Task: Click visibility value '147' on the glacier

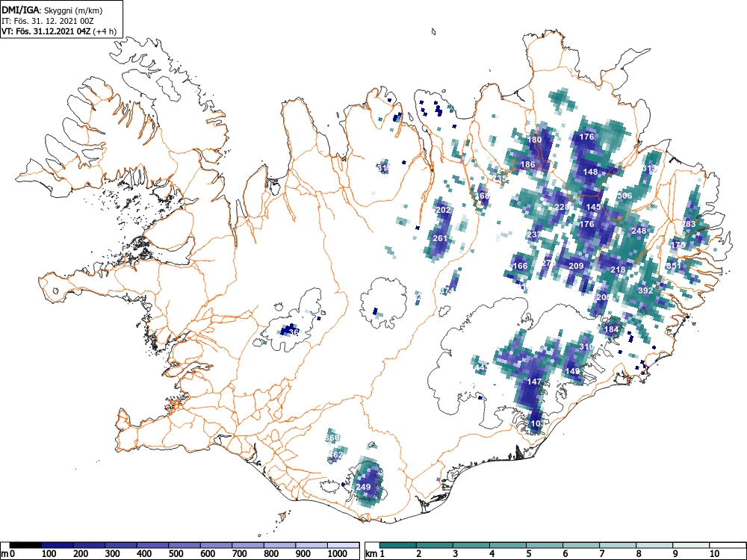Action: [535, 382]
